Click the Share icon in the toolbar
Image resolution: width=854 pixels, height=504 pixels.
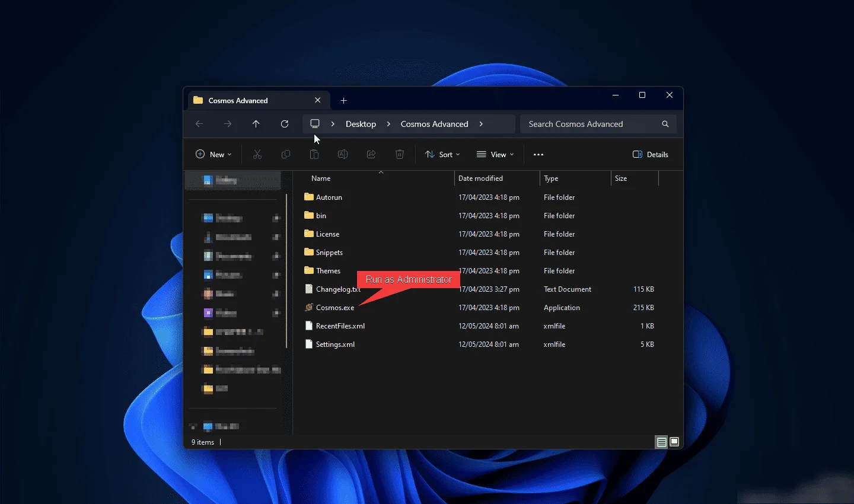371,154
